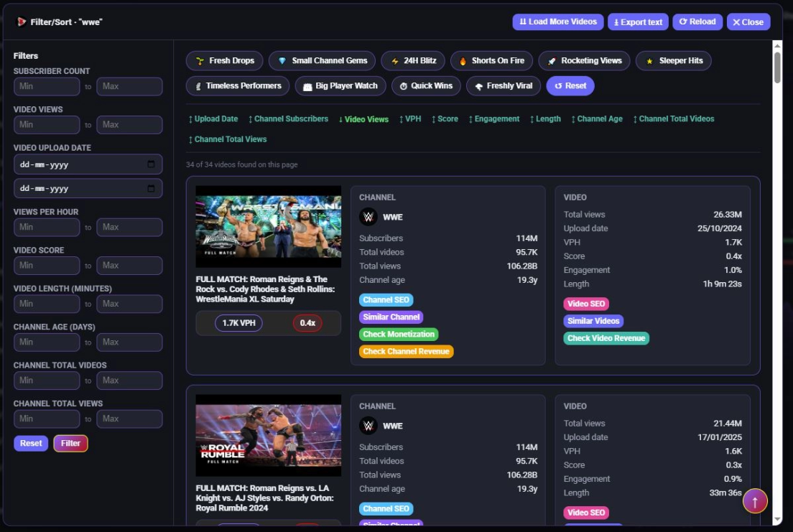Apply the 24H Blitz preset

coord(413,61)
